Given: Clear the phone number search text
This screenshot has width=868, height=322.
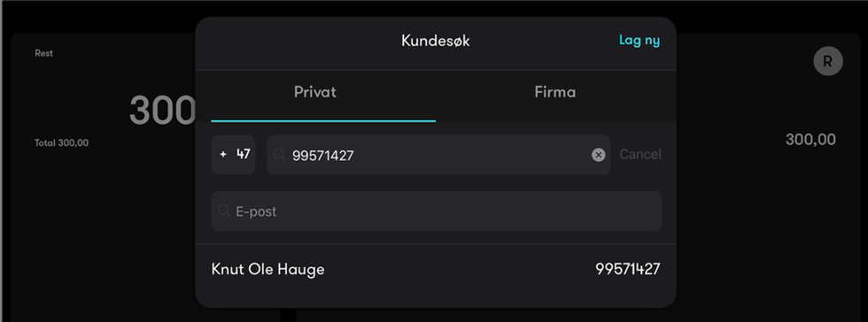Looking at the screenshot, I should click(598, 155).
